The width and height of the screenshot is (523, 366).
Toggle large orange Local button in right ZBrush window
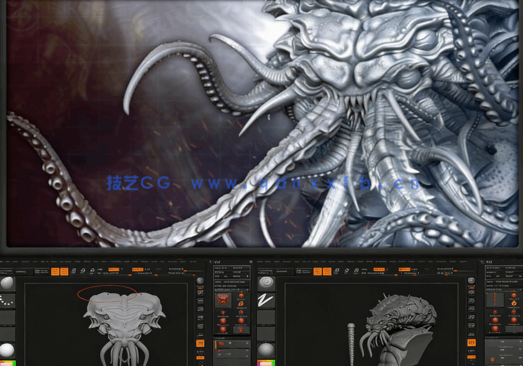[471, 343]
